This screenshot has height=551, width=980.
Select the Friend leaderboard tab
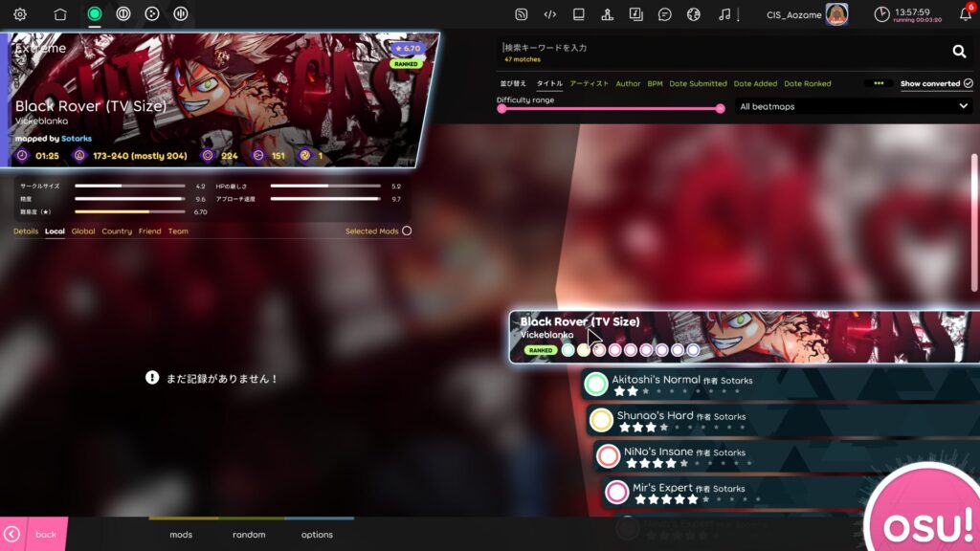point(150,231)
